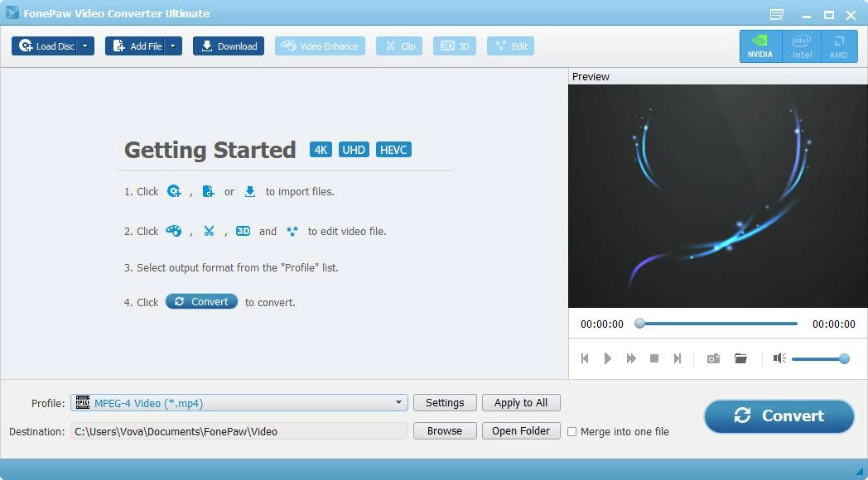Click Open Folder

tap(521, 431)
